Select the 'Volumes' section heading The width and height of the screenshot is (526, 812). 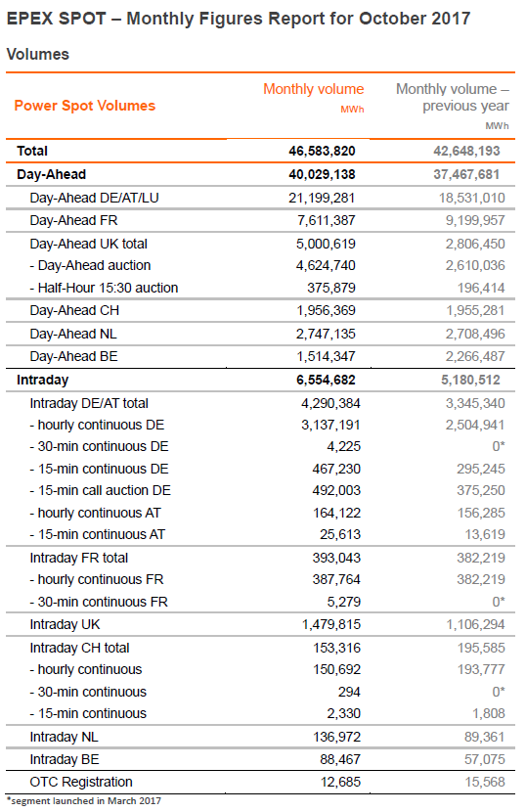pyautogui.click(x=38, y=54)
